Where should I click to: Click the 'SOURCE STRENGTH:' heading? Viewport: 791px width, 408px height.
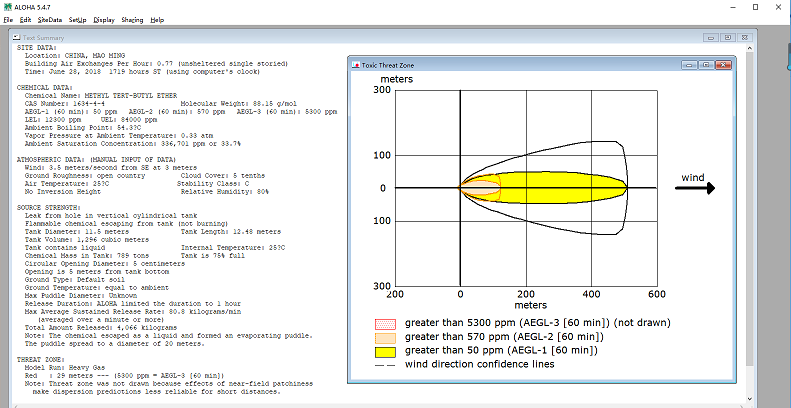(48, 207)
